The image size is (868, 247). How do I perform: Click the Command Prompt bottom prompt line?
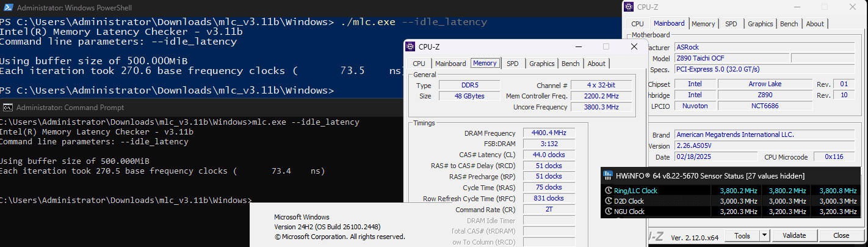point(125,200)
